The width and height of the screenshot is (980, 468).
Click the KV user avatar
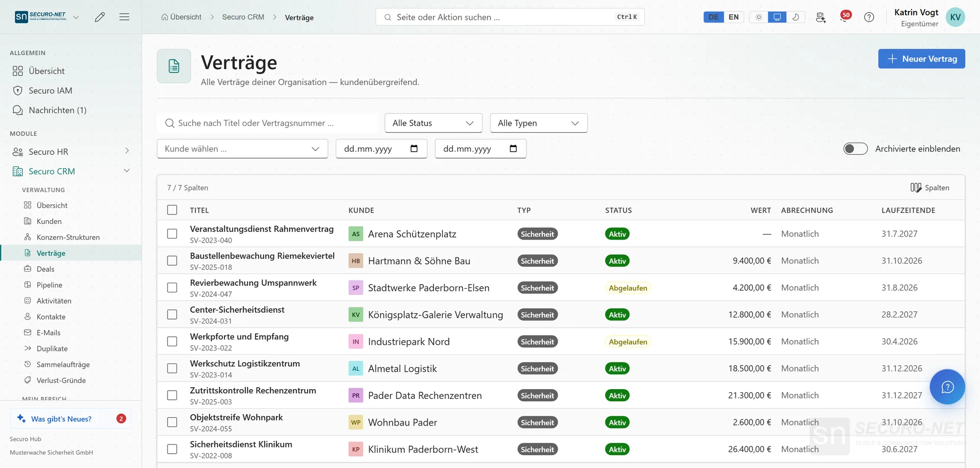coord(955,17)
